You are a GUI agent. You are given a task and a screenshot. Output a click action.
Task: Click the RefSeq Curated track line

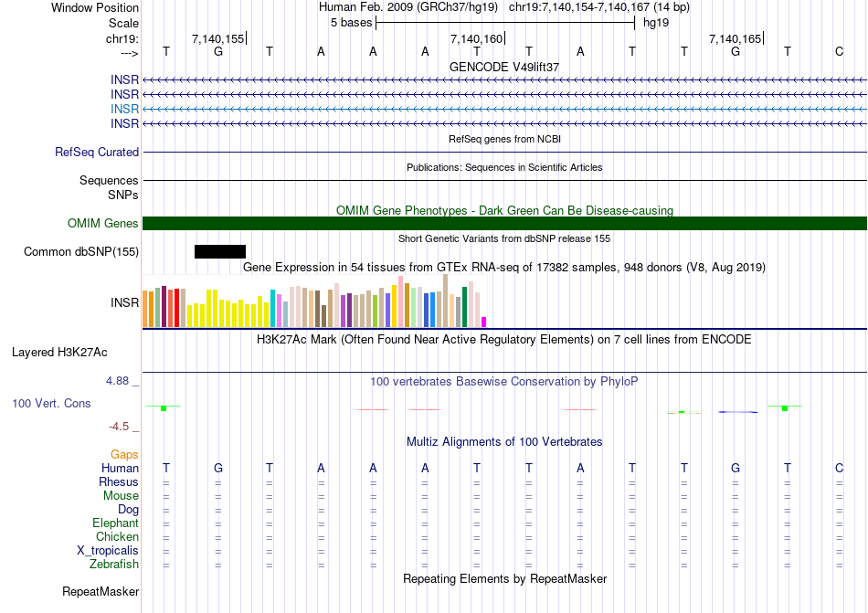click(x=504, y=153)
